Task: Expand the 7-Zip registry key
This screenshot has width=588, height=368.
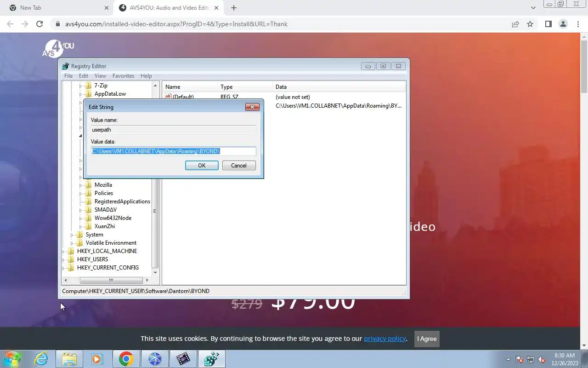Action: pyautogui.click(x=80, y=86)
